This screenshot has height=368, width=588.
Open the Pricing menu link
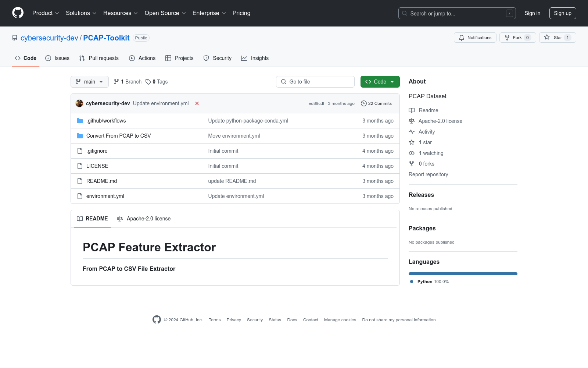(x=241, y=13)
